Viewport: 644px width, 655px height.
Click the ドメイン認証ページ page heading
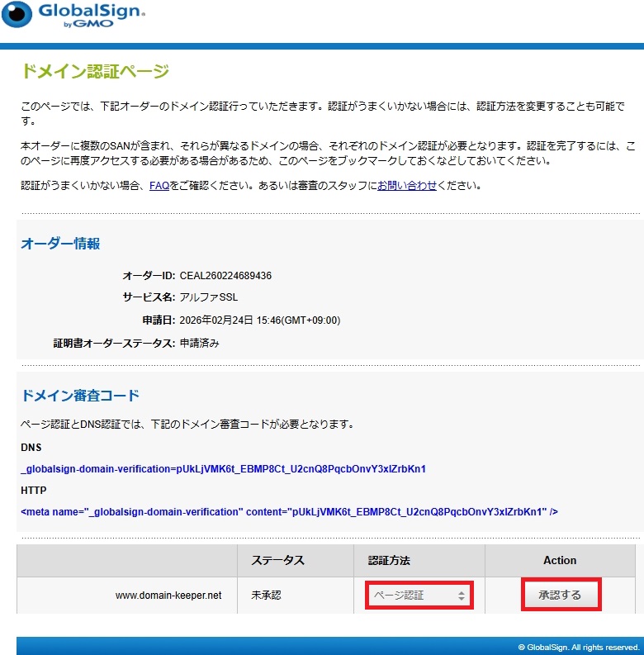tap(95, 71)
